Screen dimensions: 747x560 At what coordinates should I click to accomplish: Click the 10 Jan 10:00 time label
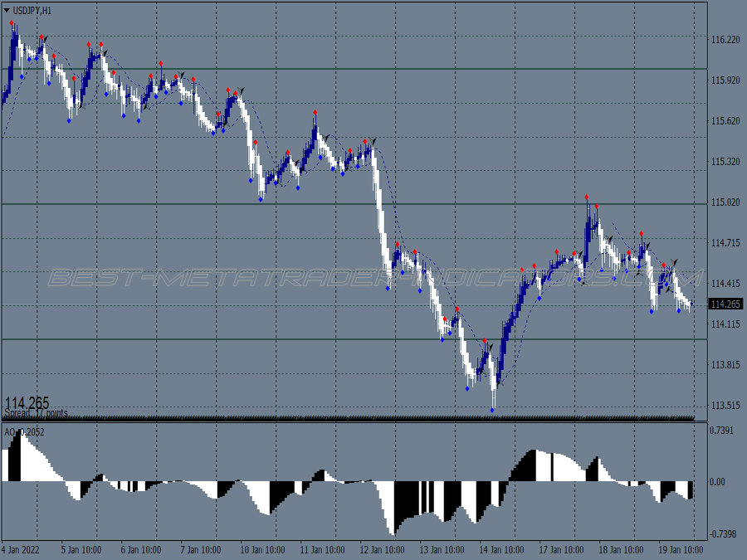262,550
